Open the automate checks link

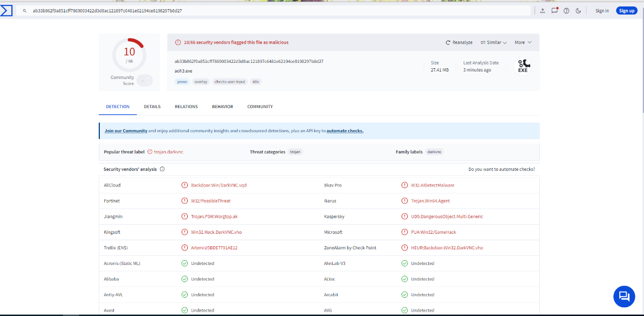(345, 131)
